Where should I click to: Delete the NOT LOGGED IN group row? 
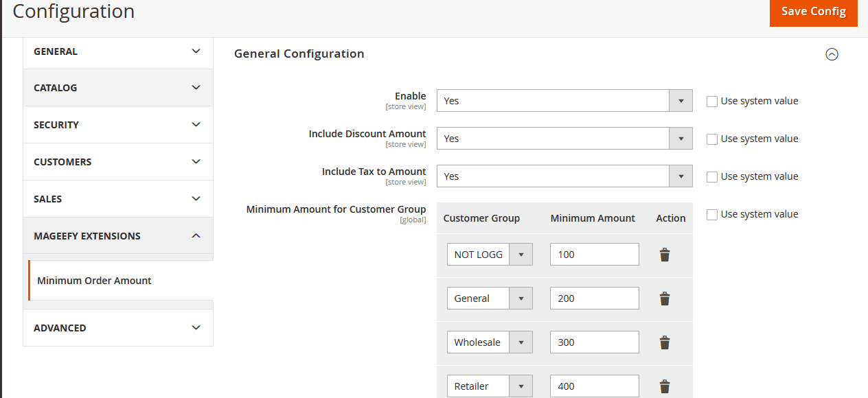coord(664,254)
